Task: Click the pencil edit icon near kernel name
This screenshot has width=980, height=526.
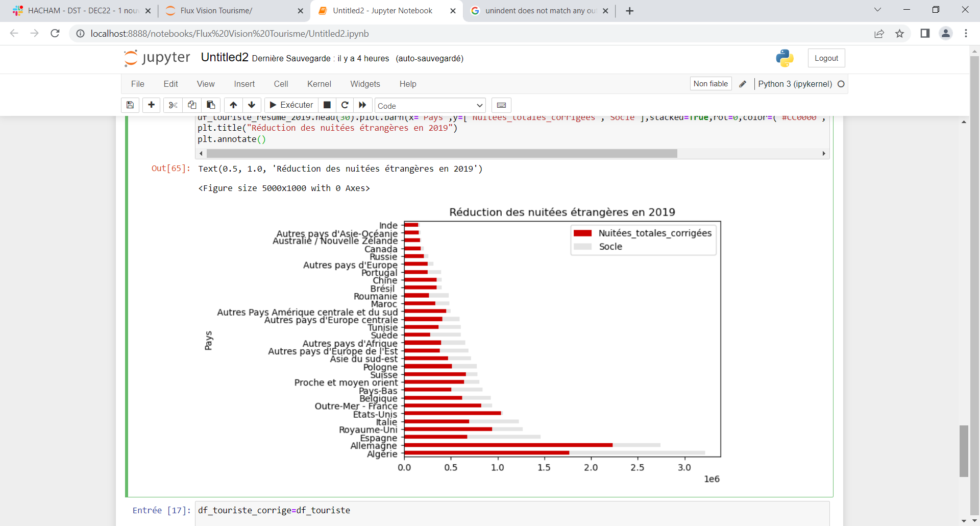Action: point(743,84)
